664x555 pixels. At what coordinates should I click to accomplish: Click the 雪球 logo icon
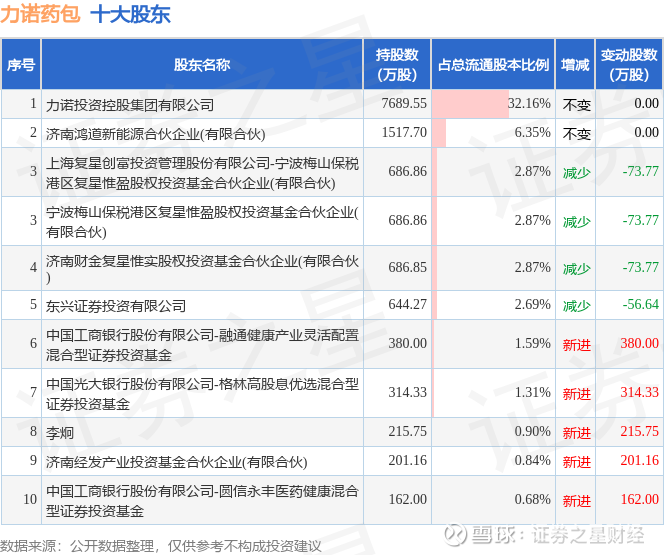pyautogui.click(x=456, y=533)
